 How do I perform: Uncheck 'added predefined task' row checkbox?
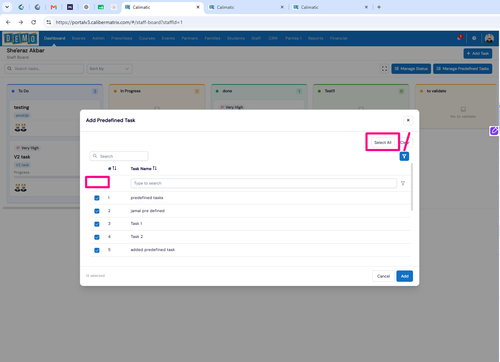[x=97, y=250]
